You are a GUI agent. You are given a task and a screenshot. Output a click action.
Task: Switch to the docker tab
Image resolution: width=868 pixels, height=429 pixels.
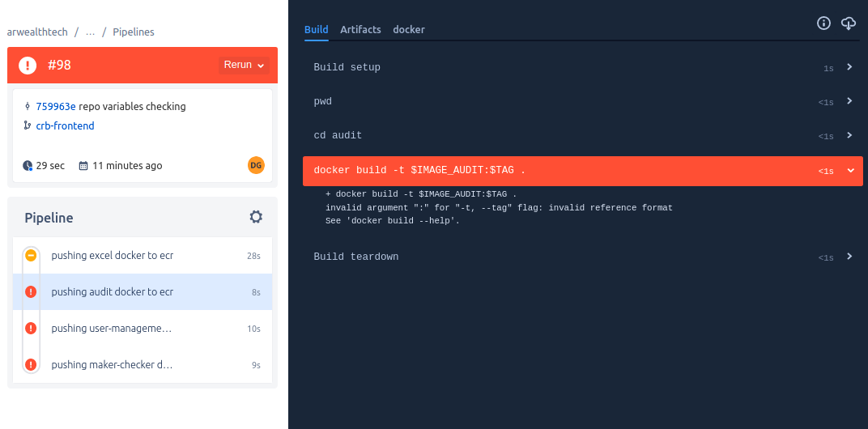[x=409, y=30]
